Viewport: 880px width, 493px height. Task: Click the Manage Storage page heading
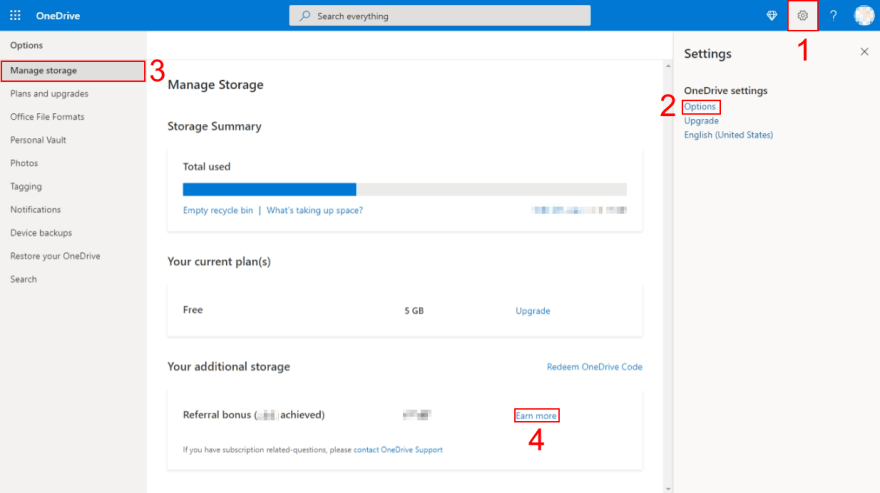coord(216,85)
